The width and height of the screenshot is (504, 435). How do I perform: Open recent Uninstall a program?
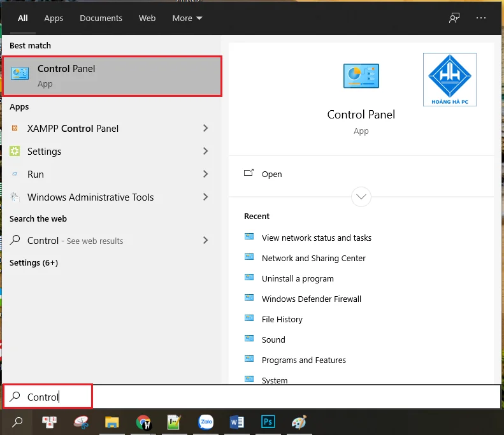(x=298, y=278)
